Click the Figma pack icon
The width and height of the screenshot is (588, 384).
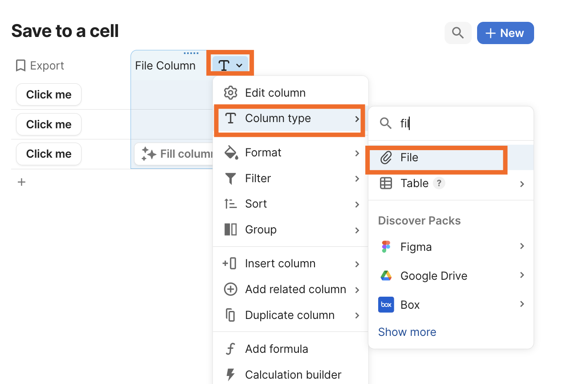386,247
